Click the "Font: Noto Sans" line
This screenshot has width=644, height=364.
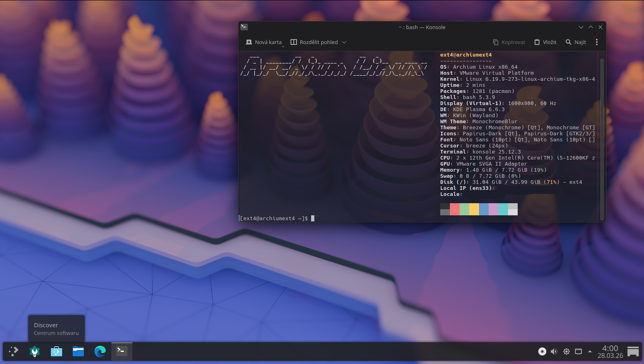click(x=518, y=140)
